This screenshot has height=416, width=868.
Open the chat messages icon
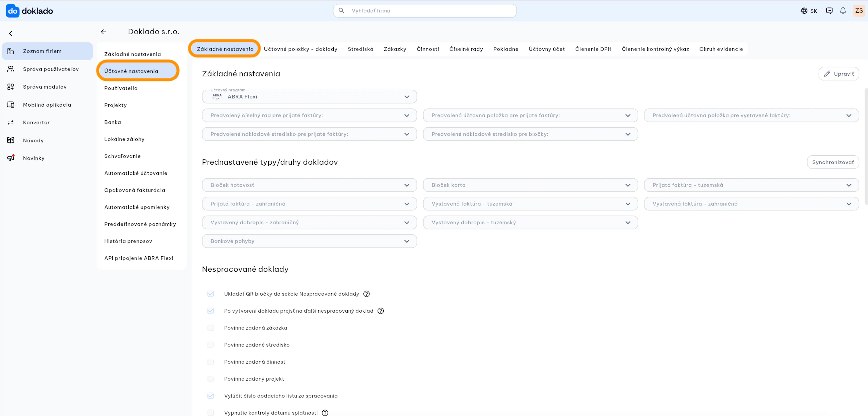[829, 11]
